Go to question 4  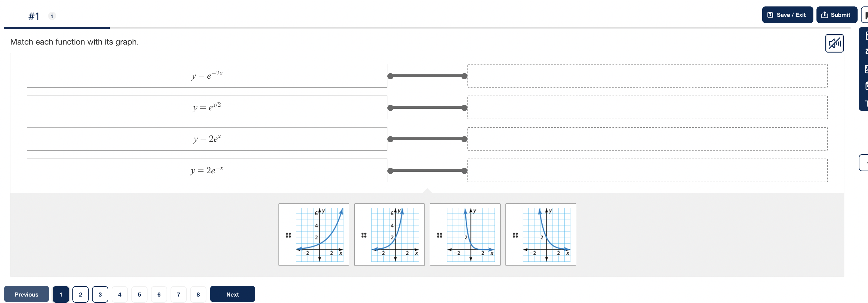120,294
